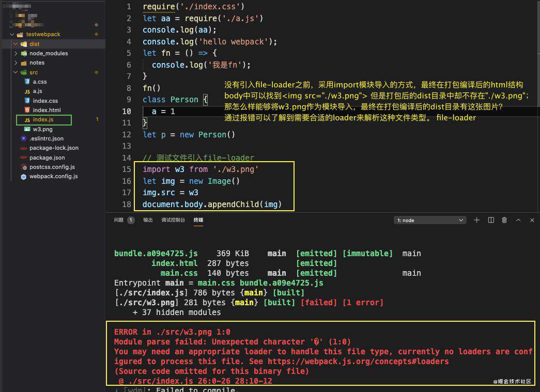This screenshot has width=540, height=392.
Task: Click the JS icon beside a.js
Action: pos(27,91)
